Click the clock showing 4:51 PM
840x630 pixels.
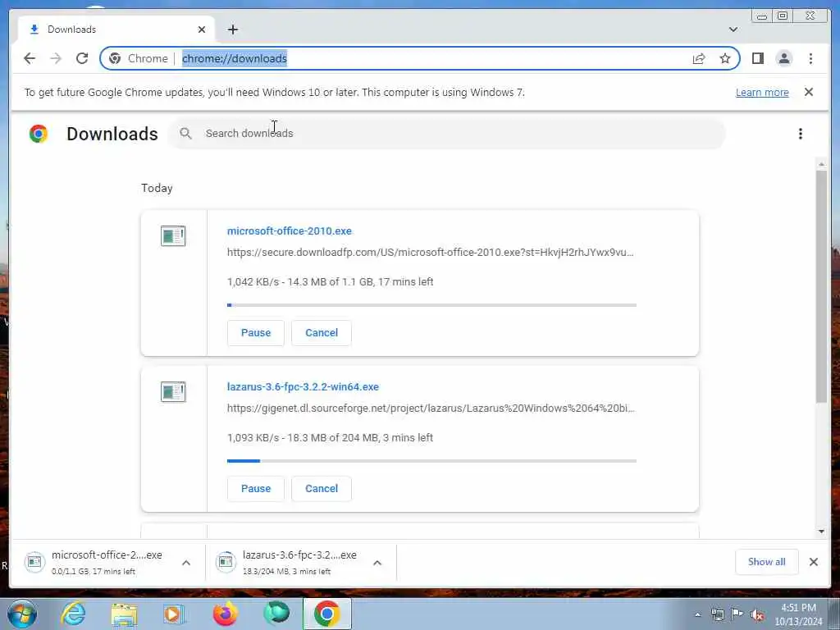pyautogui.click(x=798, y=614)
